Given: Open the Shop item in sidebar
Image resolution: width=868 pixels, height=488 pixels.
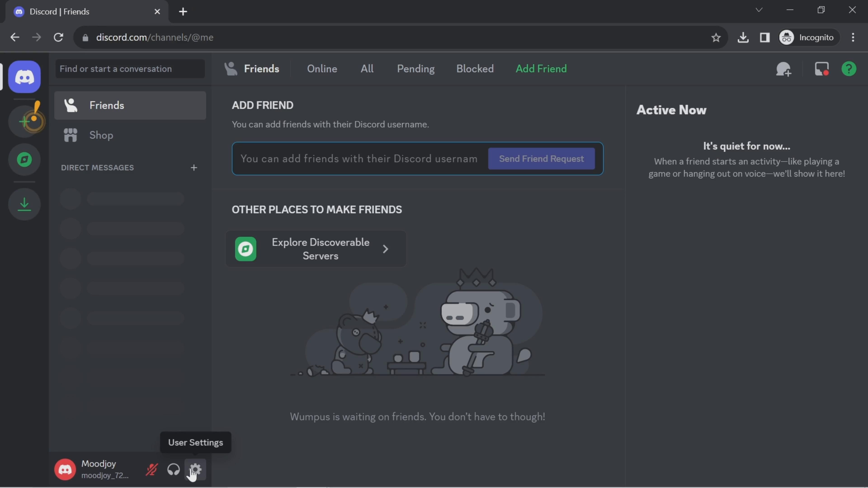Looking at the screenshot, I should point(101,135).
